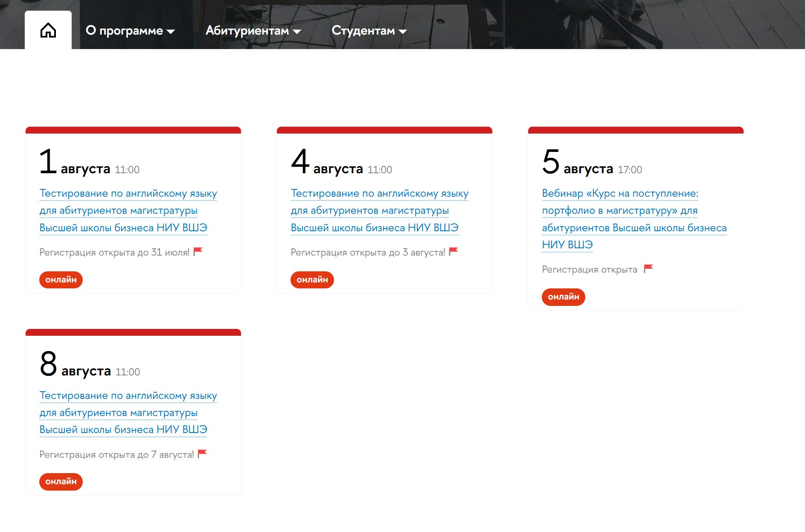805x532 pixels.
Task: Click the «онлайн» tag in 4 августа card
Action: [312, 280]
